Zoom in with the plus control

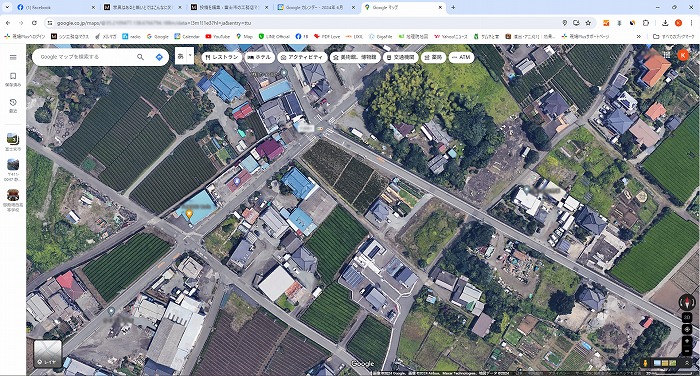687,341
